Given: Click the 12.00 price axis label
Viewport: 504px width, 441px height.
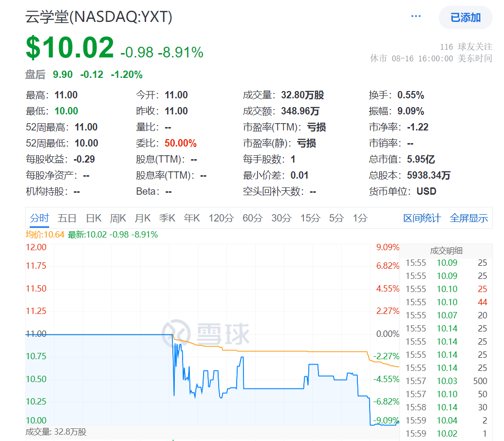Looking at the screenshot, I should [36, 247].
